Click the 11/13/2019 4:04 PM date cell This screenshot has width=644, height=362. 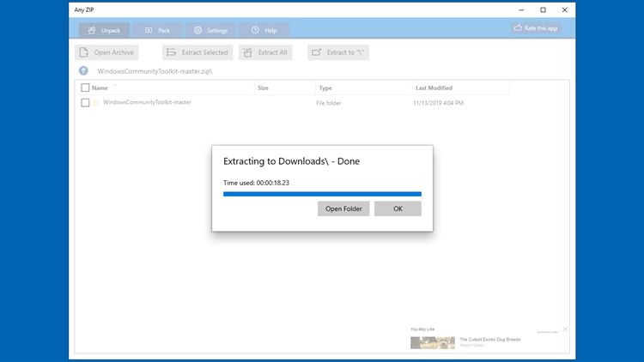(x=438, y=103)
